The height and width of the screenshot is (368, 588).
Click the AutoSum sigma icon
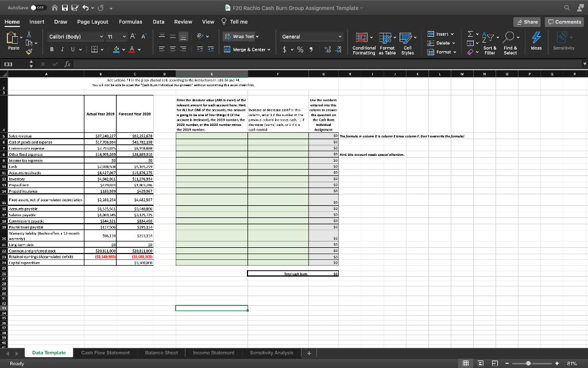point(470,34)
